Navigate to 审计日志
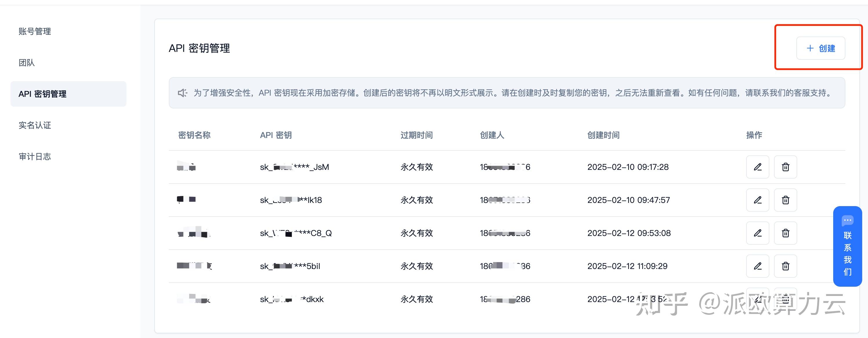The height and width of the screenshot is (338, 868). coord(35,157)
